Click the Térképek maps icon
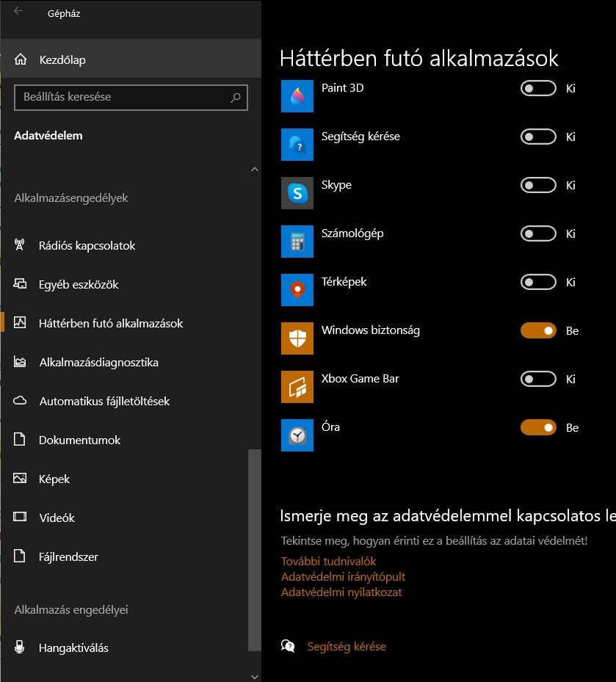Screen dimensions: 616x682 click(297, 290)
